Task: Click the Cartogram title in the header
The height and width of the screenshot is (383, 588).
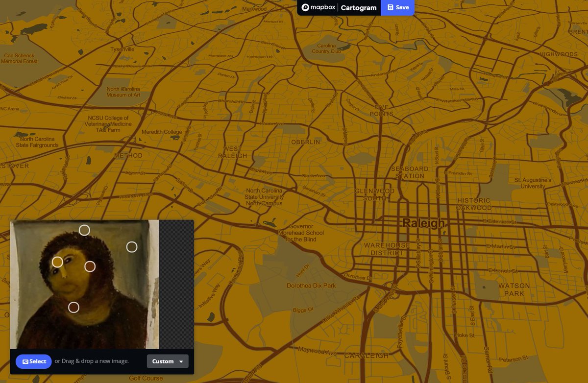Action: tap(359, 8)
